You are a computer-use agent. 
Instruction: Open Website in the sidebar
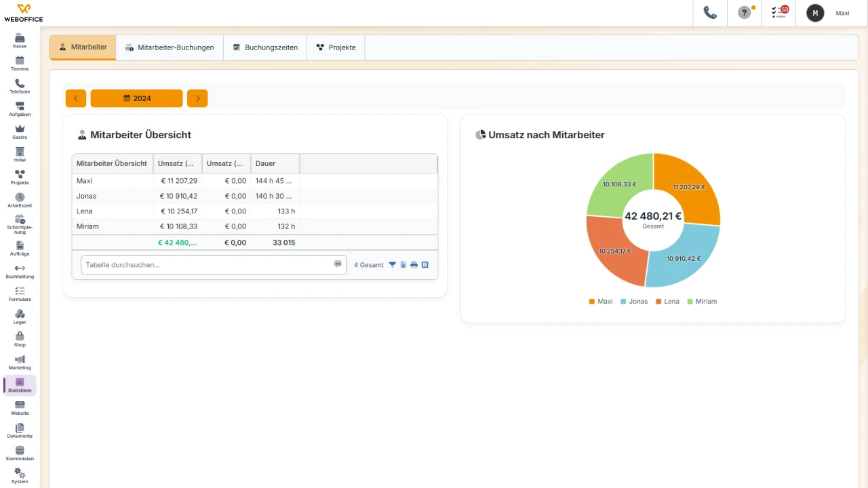click(x=20, y=408)
